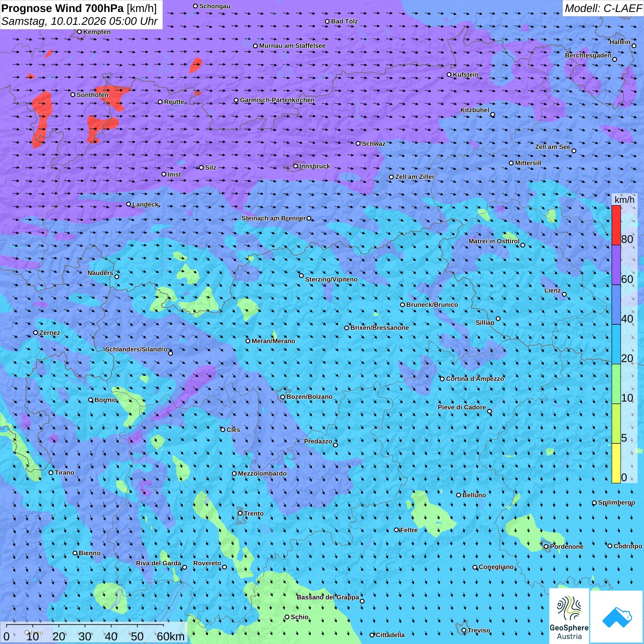
Task: Click the 'Mittersill' label
Action: [528, 163]
